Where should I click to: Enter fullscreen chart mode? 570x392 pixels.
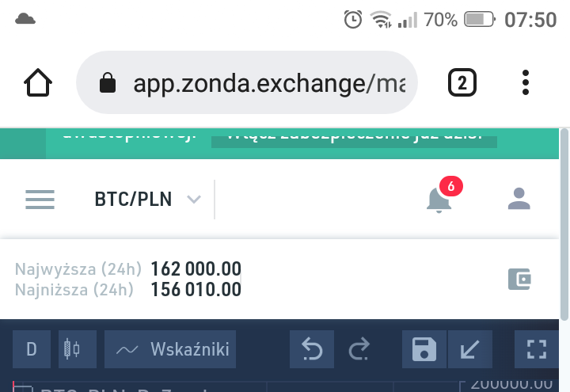click(x=537, y=349)
